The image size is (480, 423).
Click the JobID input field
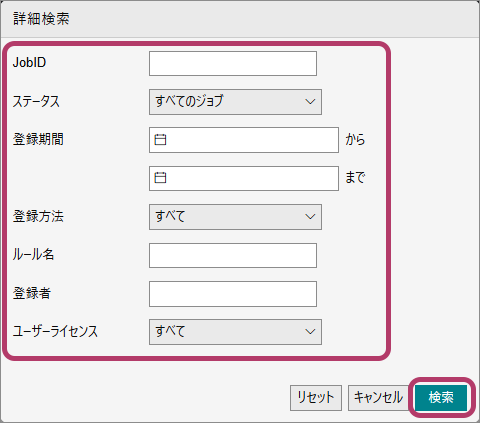(x=233, y=63)
